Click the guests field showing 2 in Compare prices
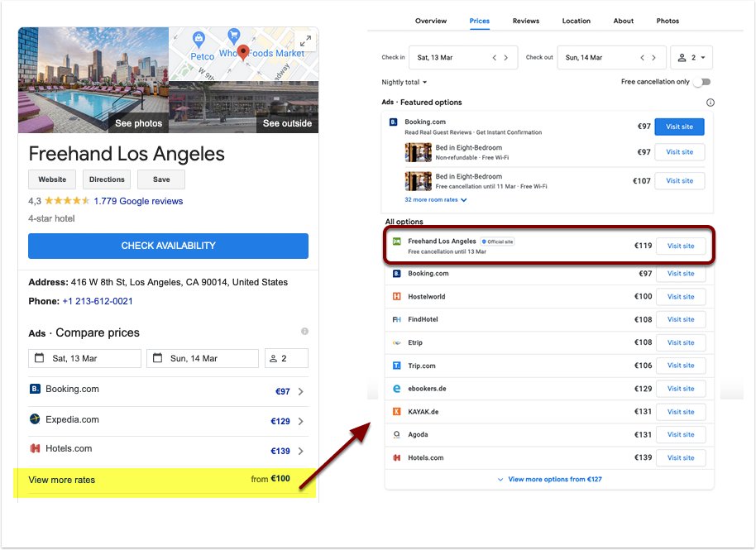 (286, 358)
